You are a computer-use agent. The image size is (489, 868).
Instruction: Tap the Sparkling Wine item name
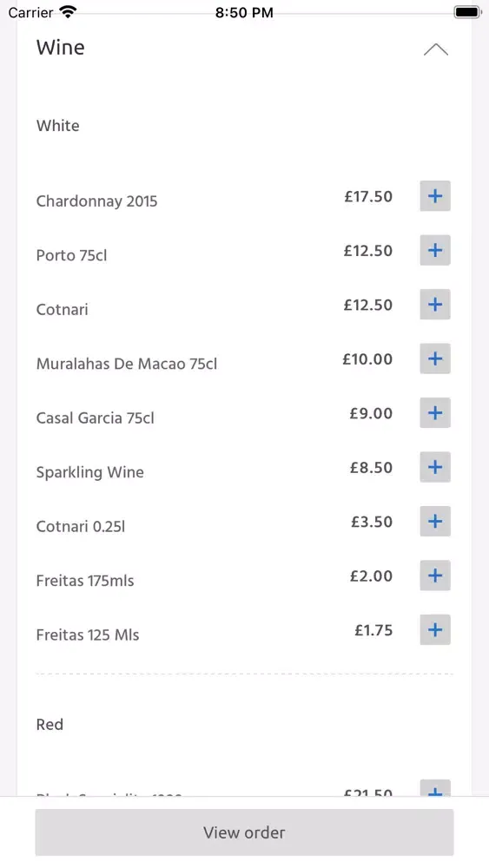(x=89, y=472)
